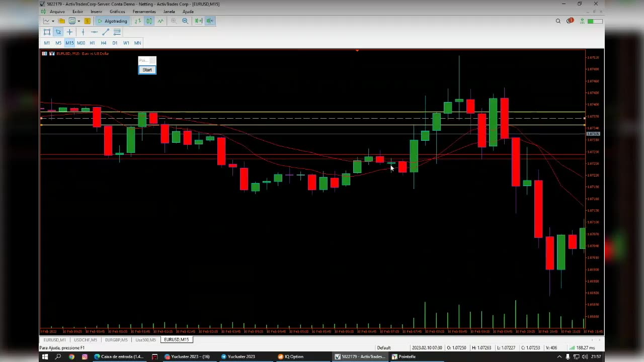Select the vertical line tool
This screenshot has height=362, width=644.
point(83,32)
